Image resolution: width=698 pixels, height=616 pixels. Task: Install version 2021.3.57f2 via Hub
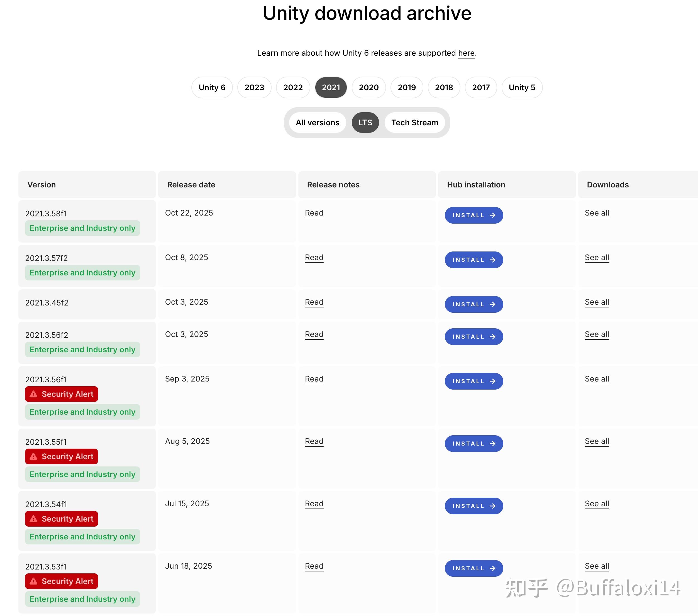coord(474,260)
